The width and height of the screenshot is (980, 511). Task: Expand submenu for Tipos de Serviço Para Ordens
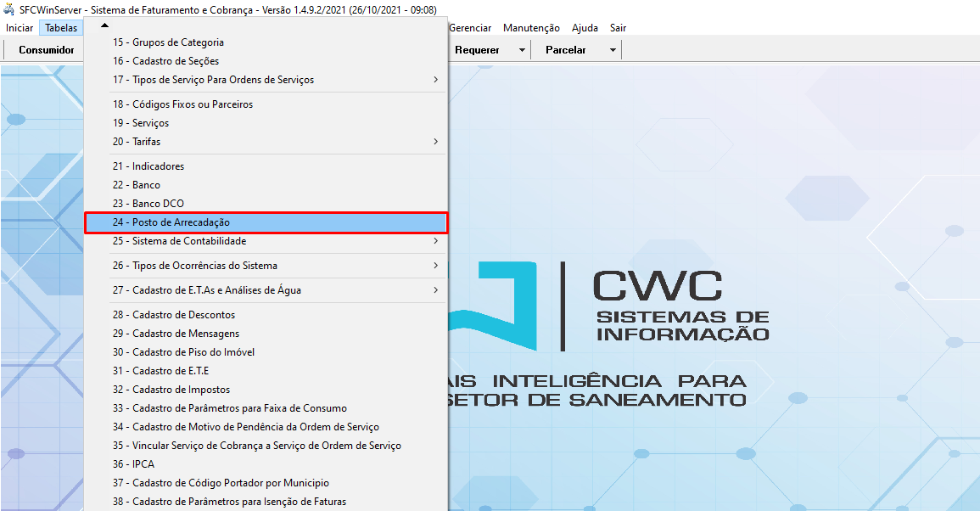435,80
